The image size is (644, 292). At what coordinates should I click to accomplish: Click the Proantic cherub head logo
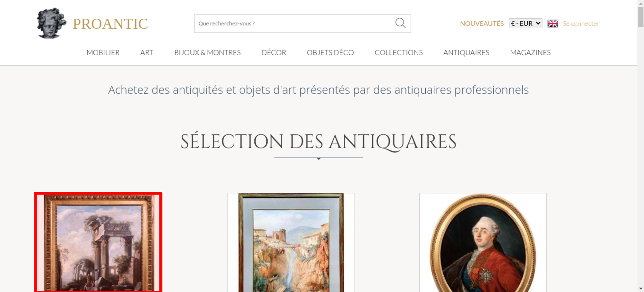point(52,23)
